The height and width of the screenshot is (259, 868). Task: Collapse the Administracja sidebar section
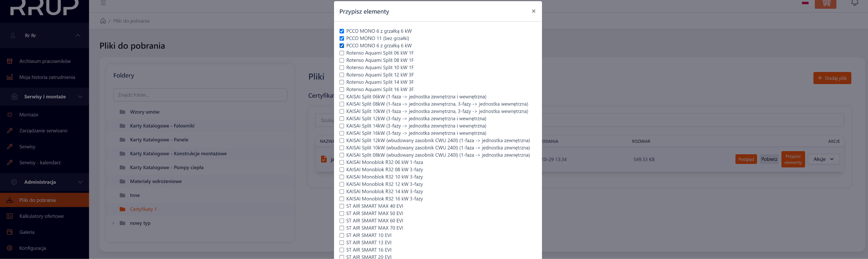pos(80,182)
